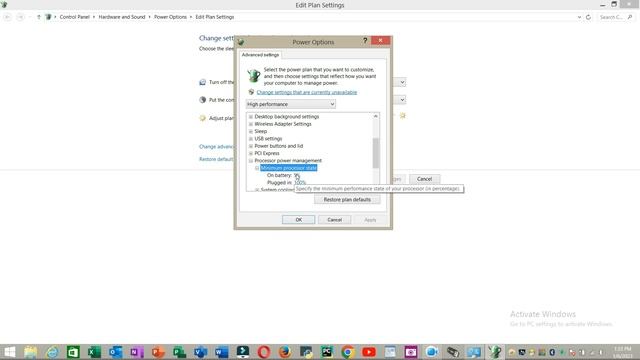Image resolution: width=640 pixels, height=360 pixels.
Task: Expand the USB settings node
Action: click(251, 139)
